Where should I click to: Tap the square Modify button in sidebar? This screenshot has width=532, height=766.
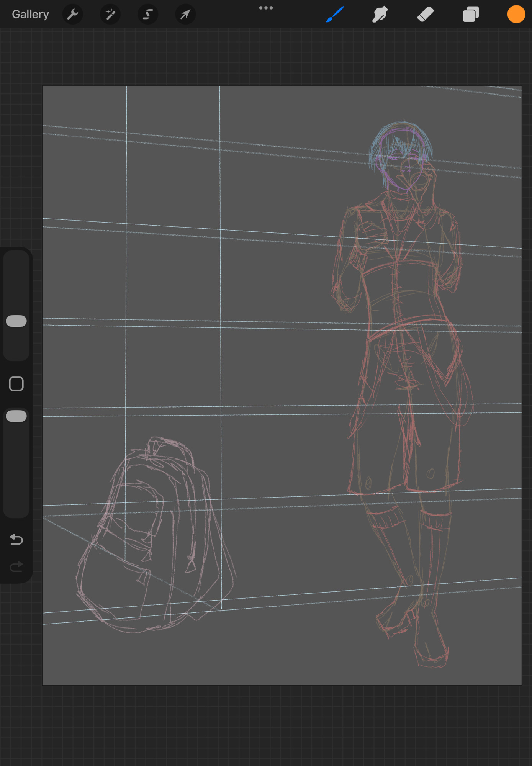click(x=16, y=384)
